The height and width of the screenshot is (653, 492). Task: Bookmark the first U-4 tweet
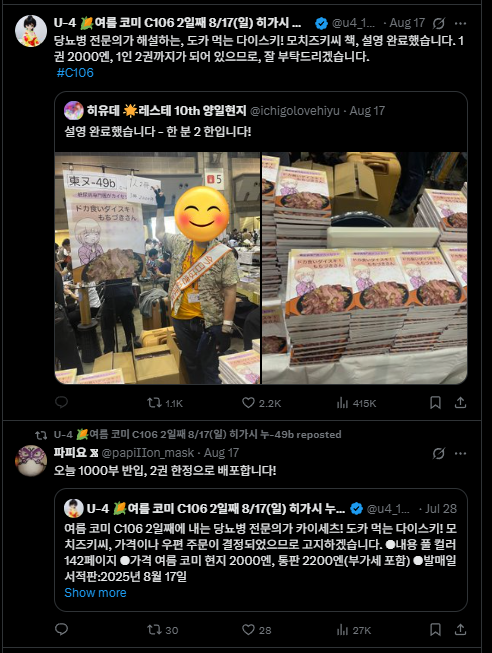435,402
